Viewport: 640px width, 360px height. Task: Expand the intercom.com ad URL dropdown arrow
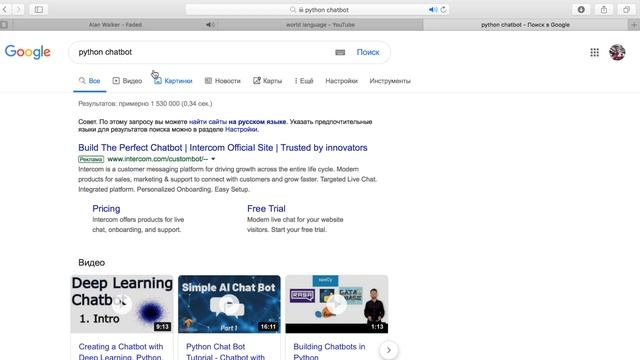213,159
